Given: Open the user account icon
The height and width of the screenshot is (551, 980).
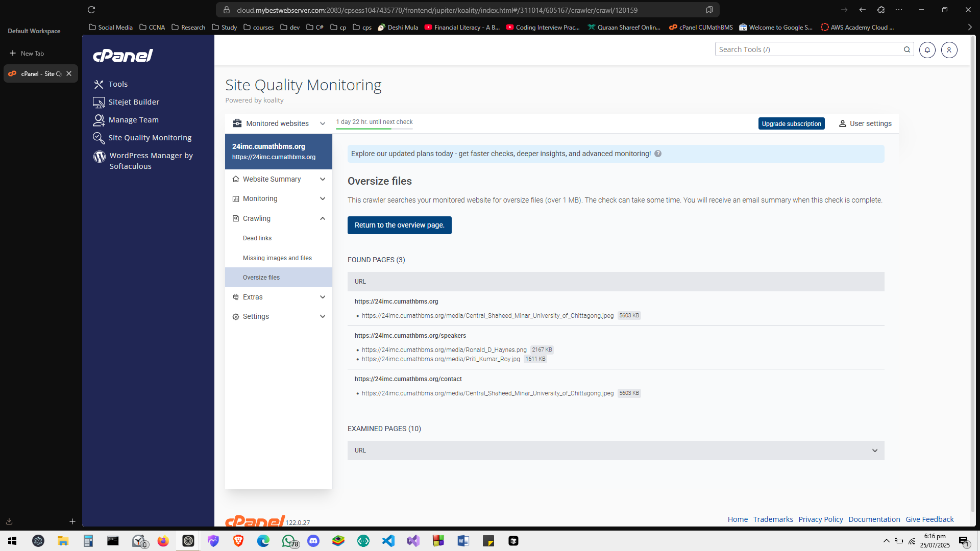Looking at the screenshot, I should point(949,50).
